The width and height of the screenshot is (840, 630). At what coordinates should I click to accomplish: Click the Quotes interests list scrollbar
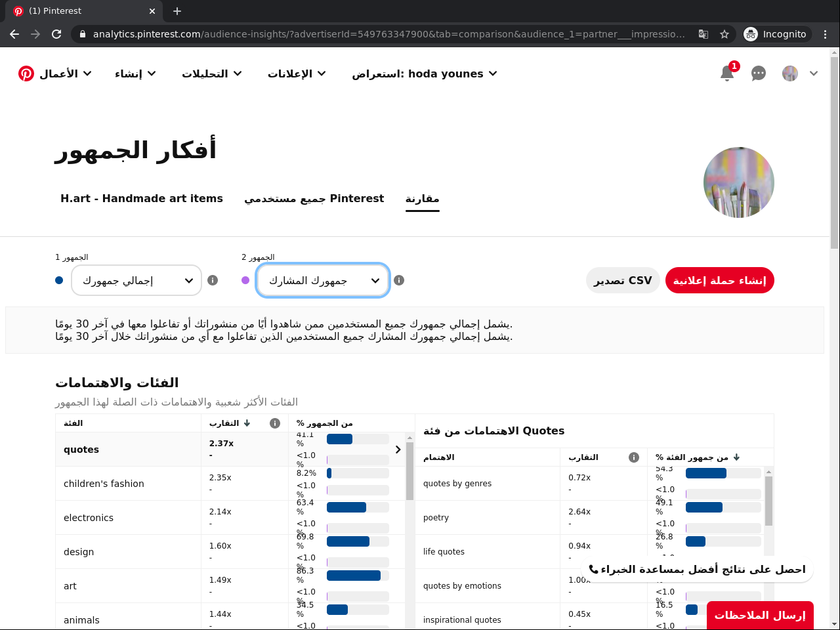(768, 501)
